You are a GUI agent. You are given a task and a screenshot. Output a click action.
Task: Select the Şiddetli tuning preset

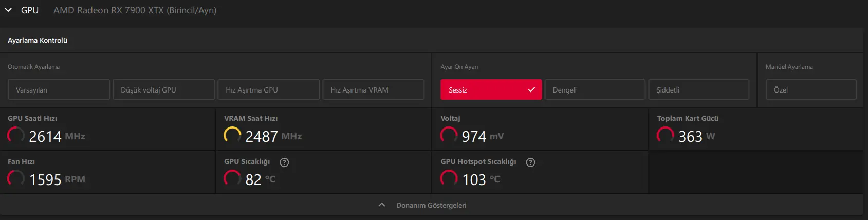pyautogui.click(x=699, y=89)
